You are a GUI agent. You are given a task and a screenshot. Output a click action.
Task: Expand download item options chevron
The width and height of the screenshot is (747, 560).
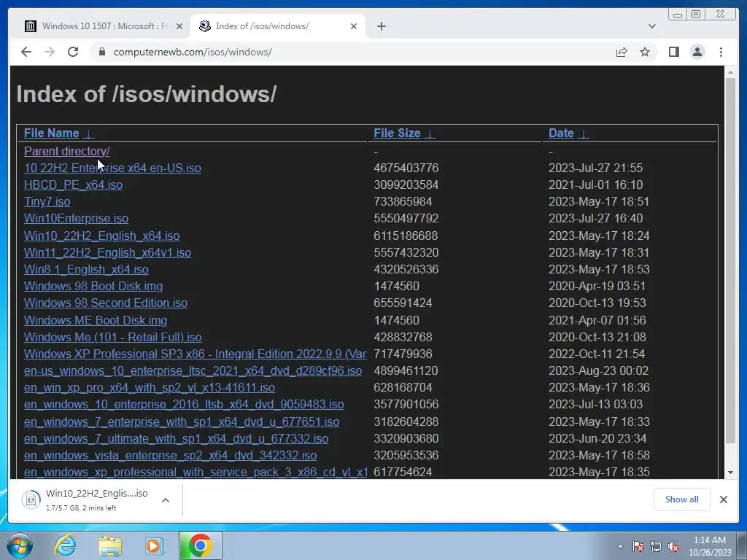click(x=166, y=500)
